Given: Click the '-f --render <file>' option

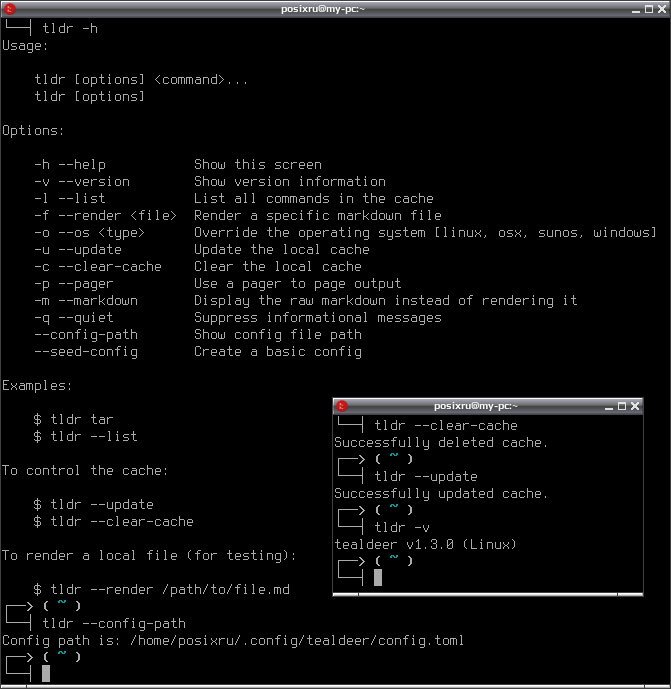Looking at the screenshot, I should pyautogui.click(x=105, y=216).
